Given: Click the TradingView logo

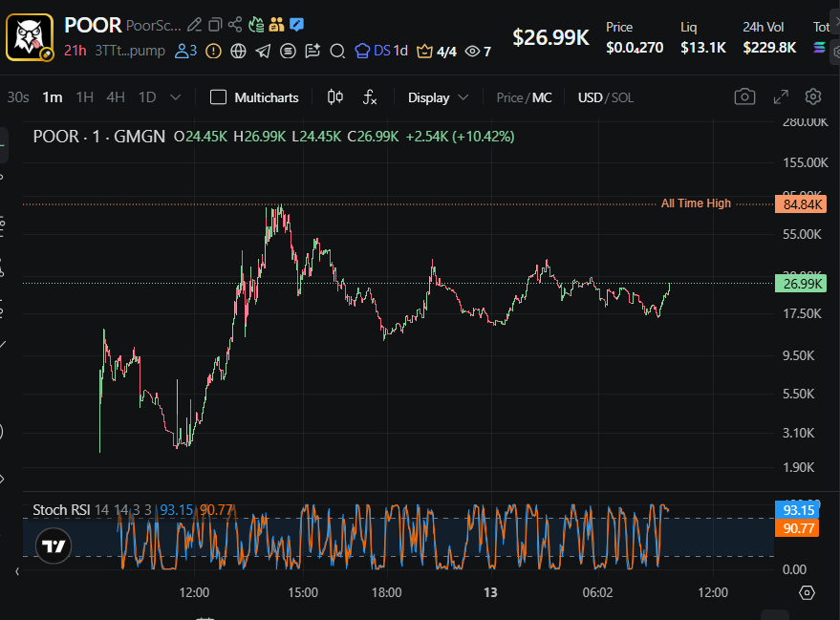Looking at the screenshot, I should pos(53,545).
